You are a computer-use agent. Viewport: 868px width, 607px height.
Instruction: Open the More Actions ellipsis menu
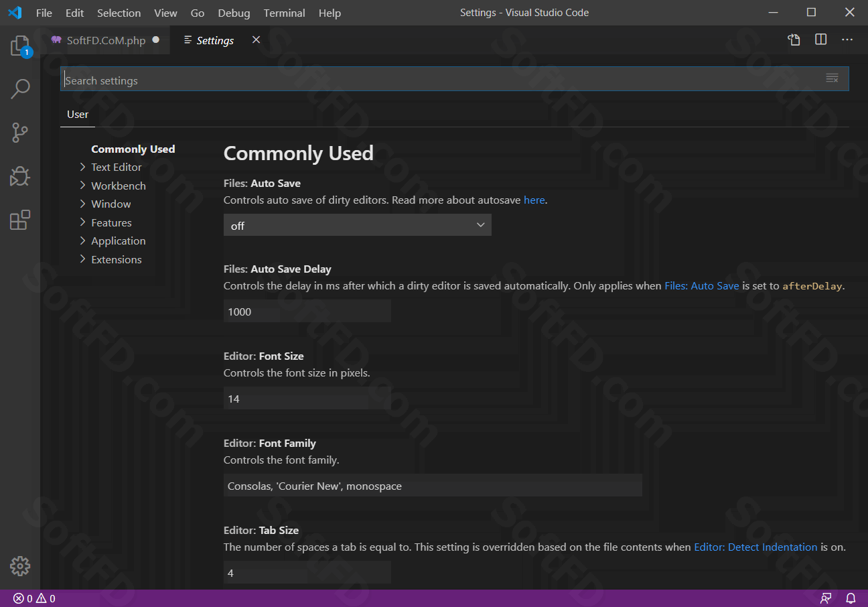[x=847, y=40]
